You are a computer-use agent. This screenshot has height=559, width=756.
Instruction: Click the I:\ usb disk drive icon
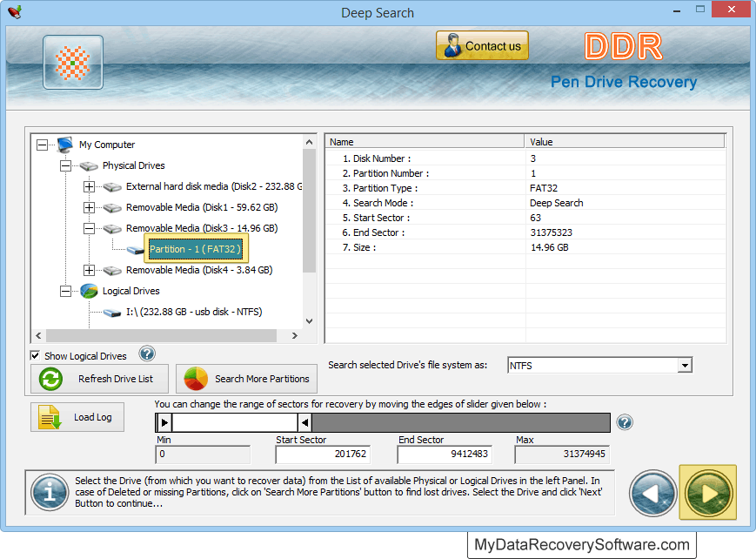pos(112,313)
